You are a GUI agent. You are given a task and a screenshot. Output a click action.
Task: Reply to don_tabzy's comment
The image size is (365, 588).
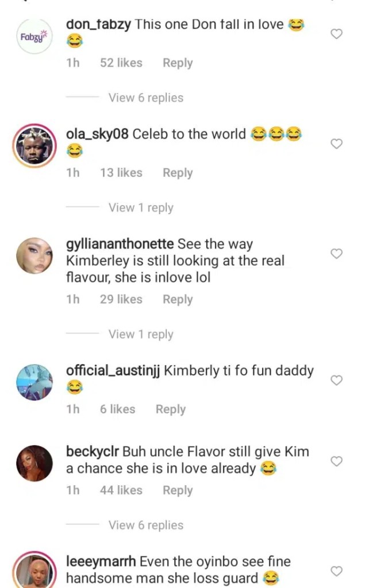click(x=178, y=63)
